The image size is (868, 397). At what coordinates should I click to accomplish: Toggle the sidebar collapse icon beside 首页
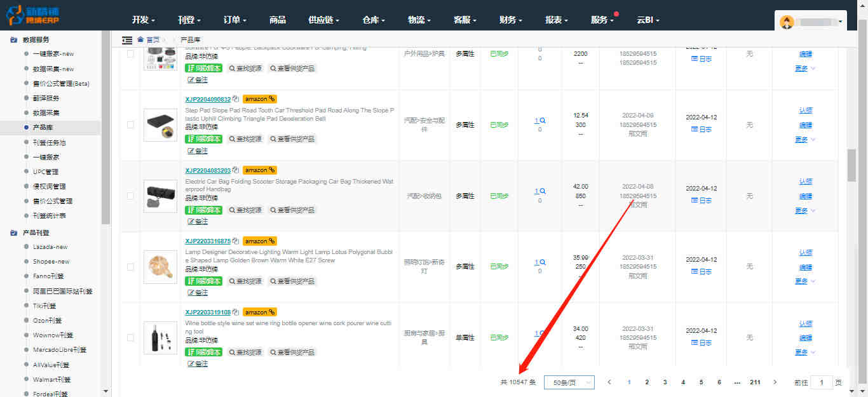(127, 39)
